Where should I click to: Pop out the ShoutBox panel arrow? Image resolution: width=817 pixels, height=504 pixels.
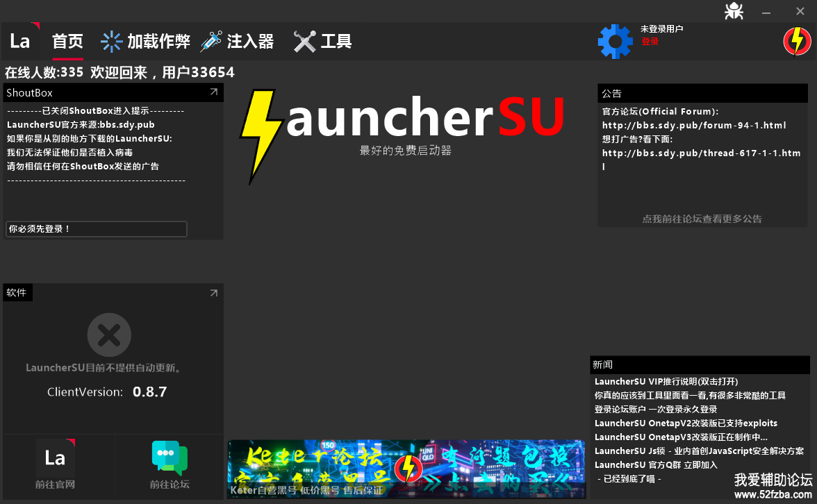[x=214, y=92]
